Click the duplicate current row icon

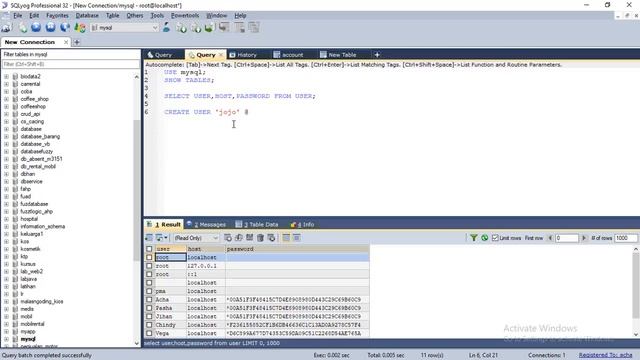[239, 238]
